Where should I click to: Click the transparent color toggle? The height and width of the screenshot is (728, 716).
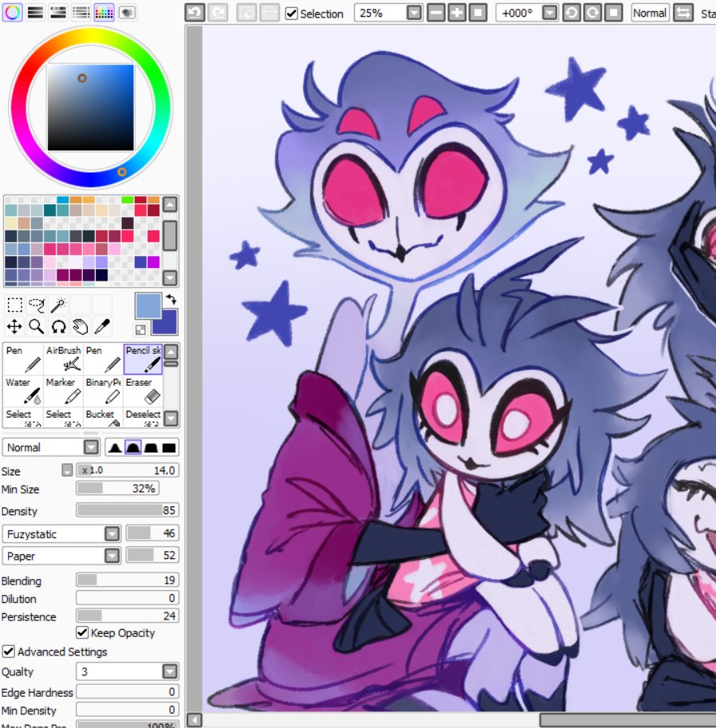[140, 329]
